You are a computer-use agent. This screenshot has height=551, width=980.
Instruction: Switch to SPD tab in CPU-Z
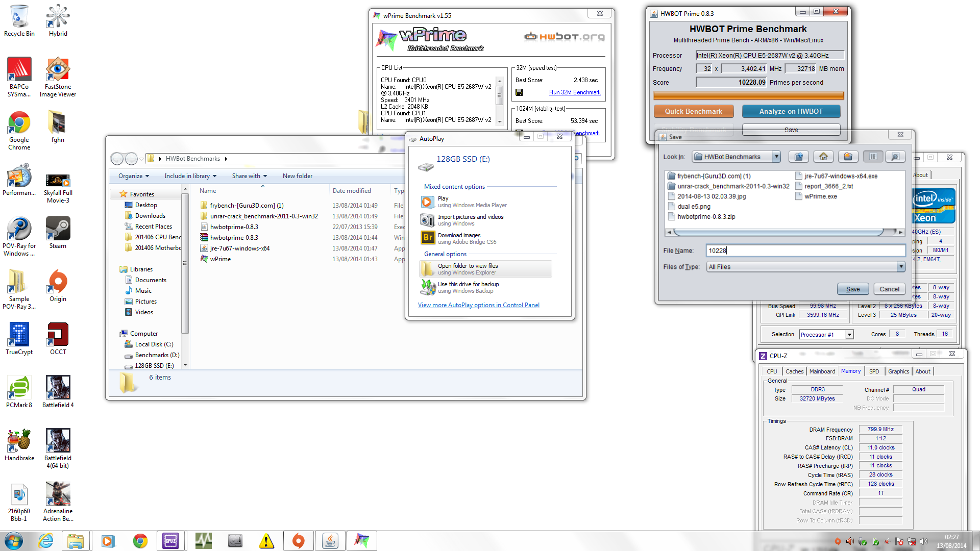tap(874, 371)
